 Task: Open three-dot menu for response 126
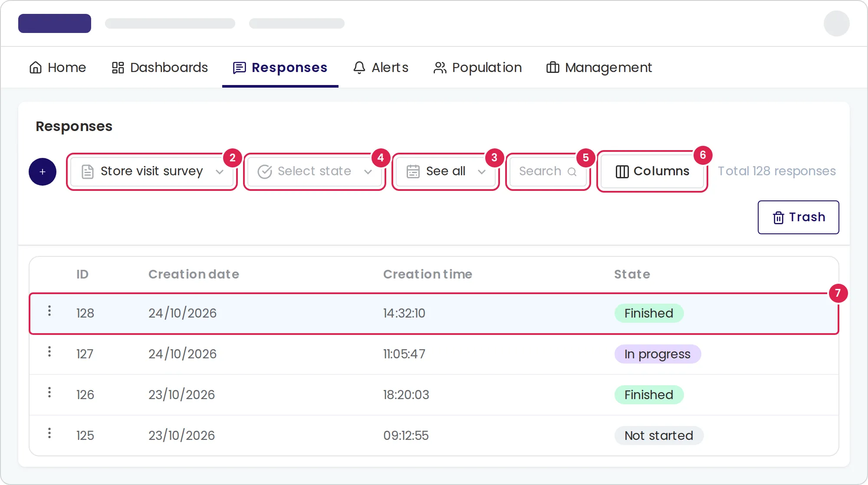49,392
